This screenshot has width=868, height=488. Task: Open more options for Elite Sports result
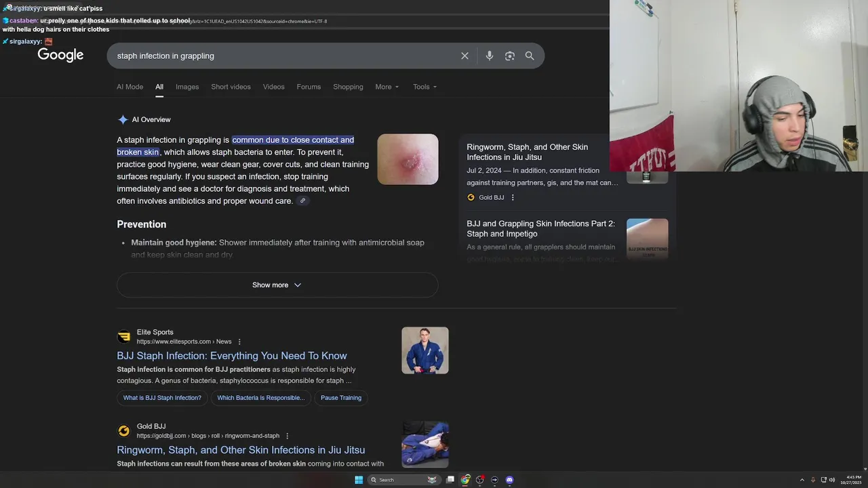(x=239, y=342)
